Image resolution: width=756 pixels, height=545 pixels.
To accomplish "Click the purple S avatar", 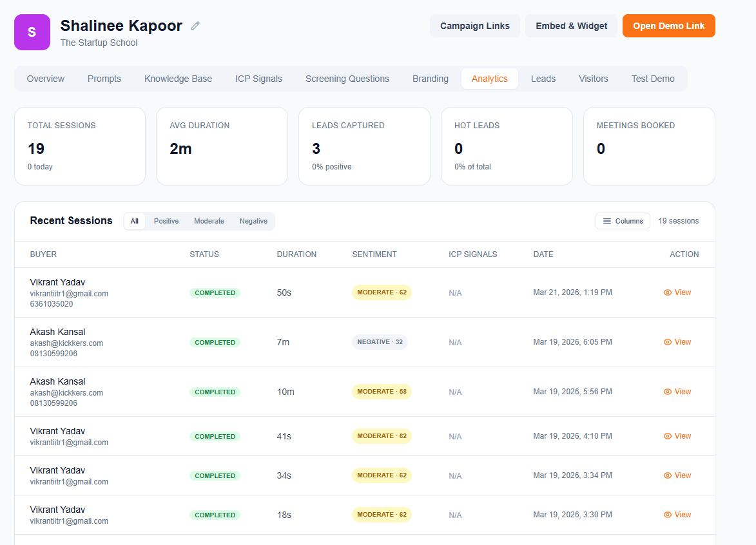I will point(32,32).
